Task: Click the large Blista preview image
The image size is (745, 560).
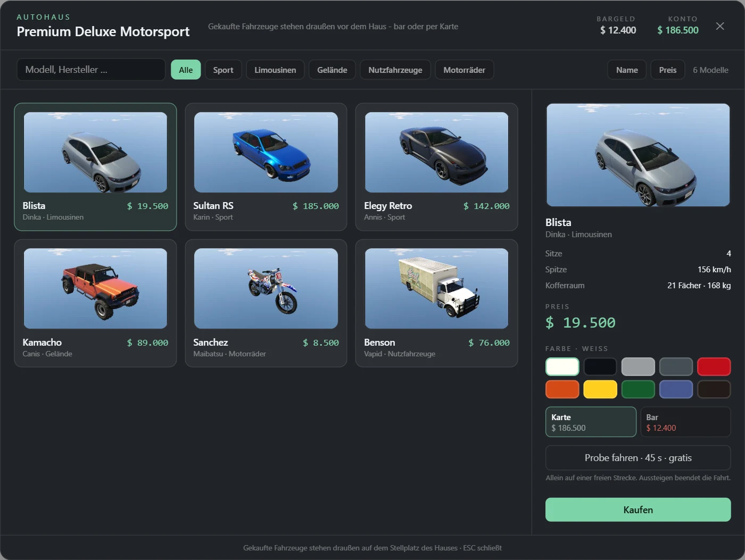Action: pyautogui.click(x=638, y=155)
